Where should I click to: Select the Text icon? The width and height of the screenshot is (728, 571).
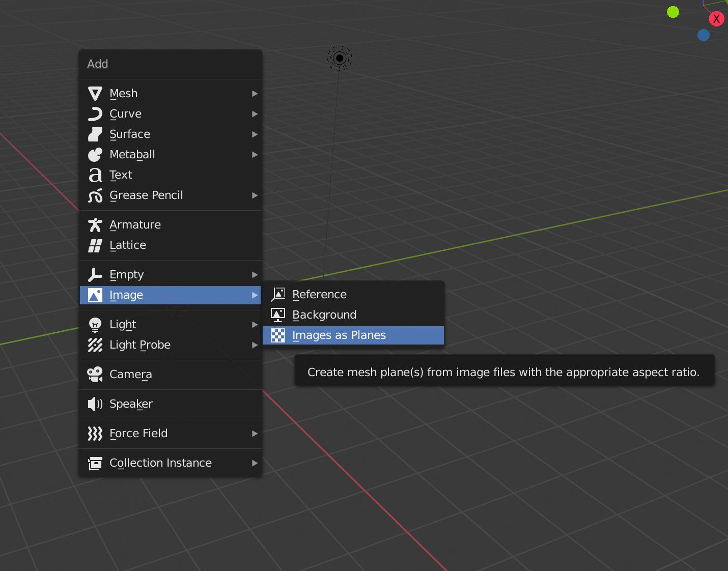coord(95,175)
